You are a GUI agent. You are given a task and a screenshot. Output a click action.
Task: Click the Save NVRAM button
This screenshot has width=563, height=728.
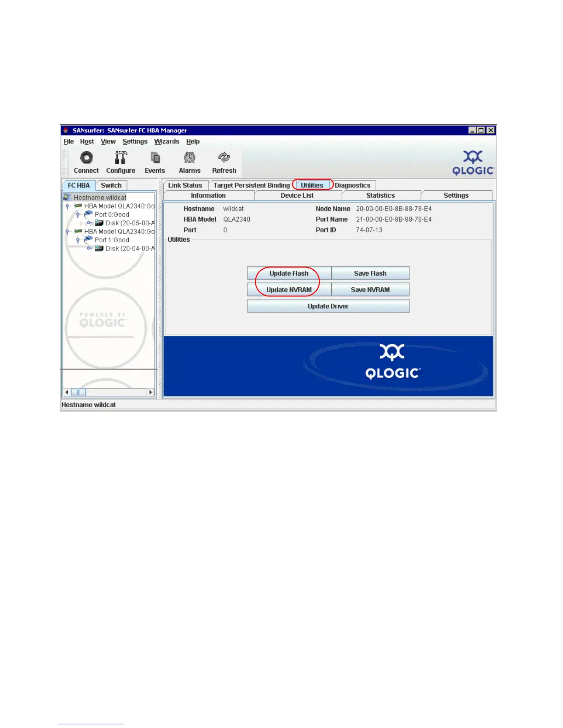(x=370, y=290)
